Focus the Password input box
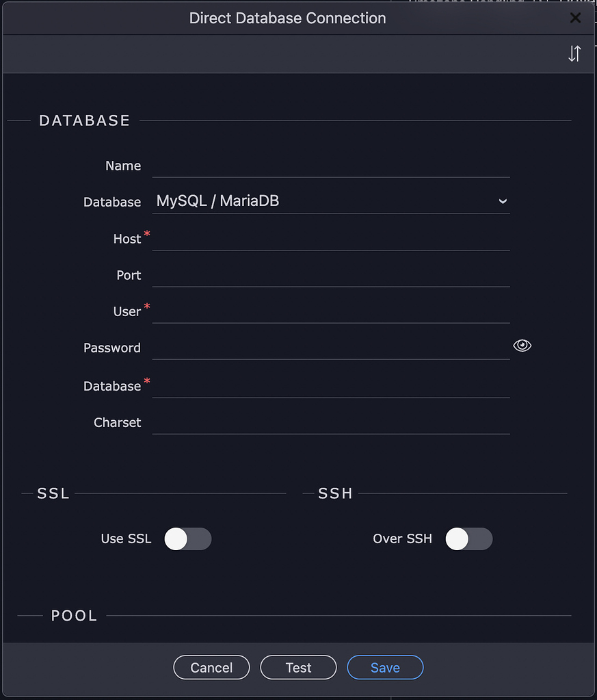The width and height of the screenshot is (597, 700). tap(330, 348)
